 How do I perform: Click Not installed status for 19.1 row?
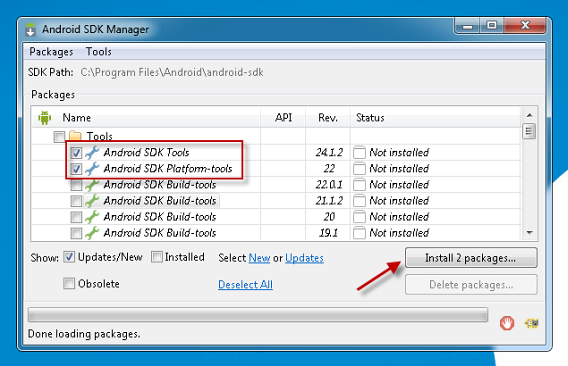(x=399, y=233)
